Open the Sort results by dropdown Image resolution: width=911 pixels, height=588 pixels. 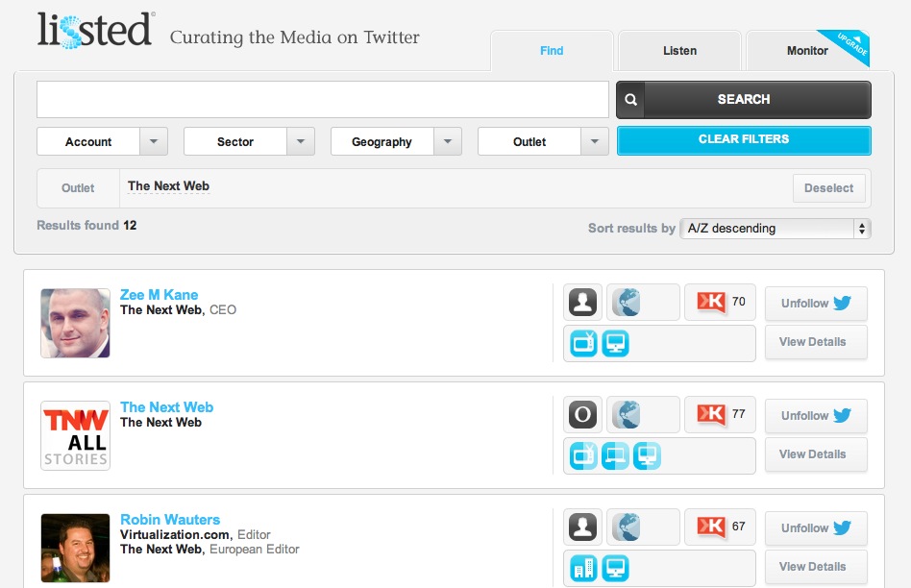pos(774,229)
